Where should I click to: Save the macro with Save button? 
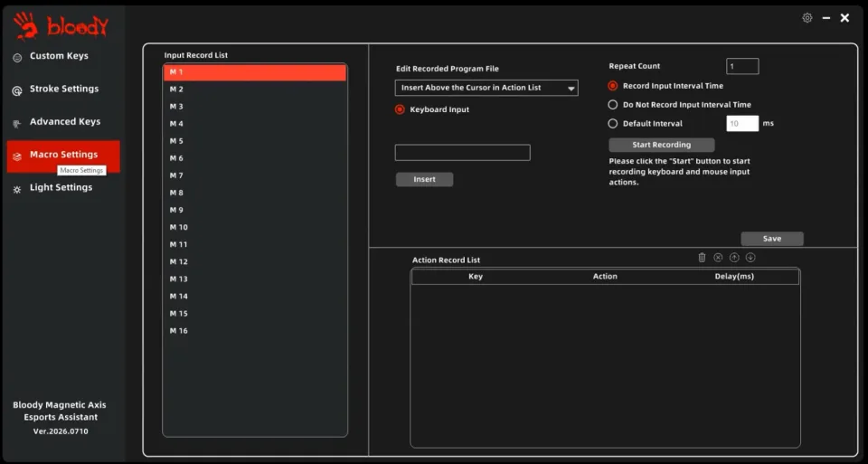point(772,239)
